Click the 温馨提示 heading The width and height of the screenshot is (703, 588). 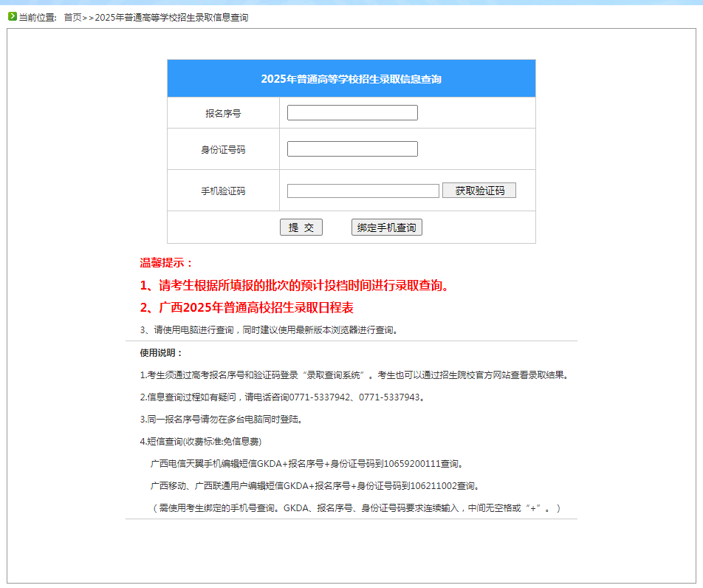click(x=166, y=263)
